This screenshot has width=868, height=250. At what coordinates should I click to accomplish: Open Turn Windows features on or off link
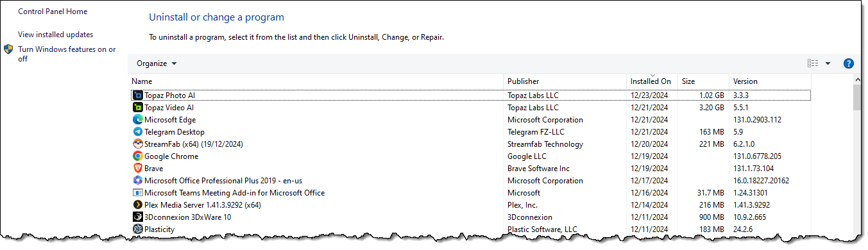[67, 54]
